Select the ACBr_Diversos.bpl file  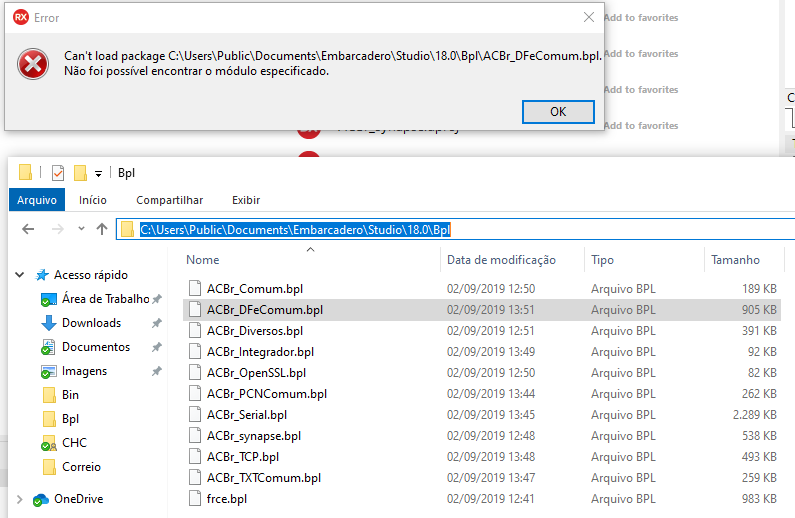[x=255, y=331]
